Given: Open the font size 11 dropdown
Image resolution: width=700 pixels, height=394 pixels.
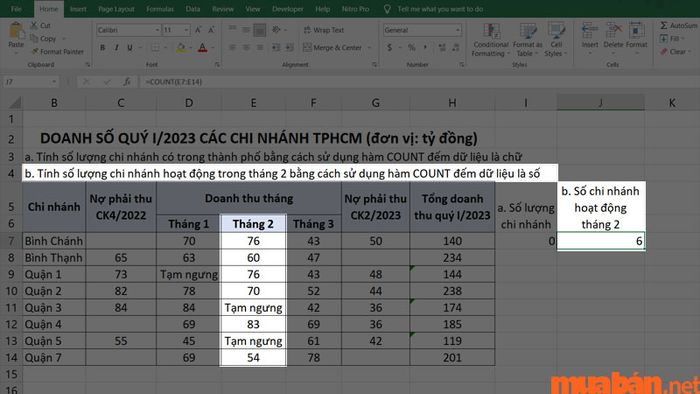Looking at the screenshot, I should click(x=187, y=30).
